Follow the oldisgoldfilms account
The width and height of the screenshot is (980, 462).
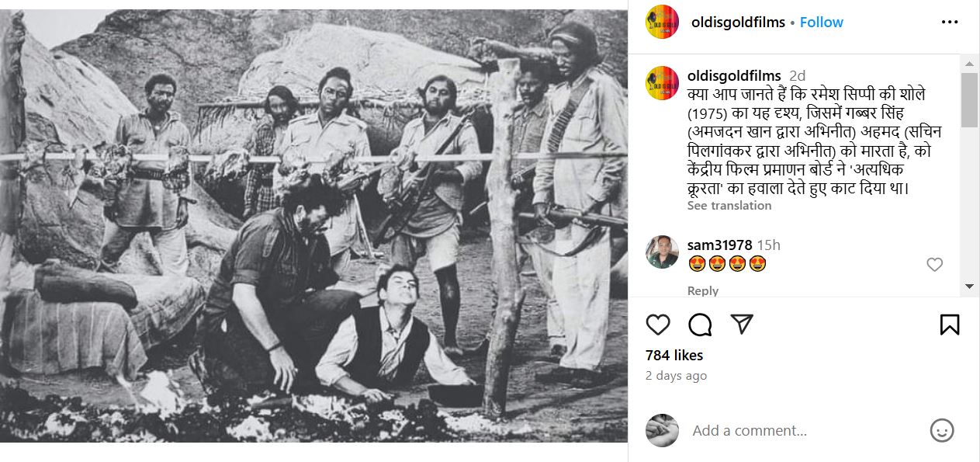point(821,23)
